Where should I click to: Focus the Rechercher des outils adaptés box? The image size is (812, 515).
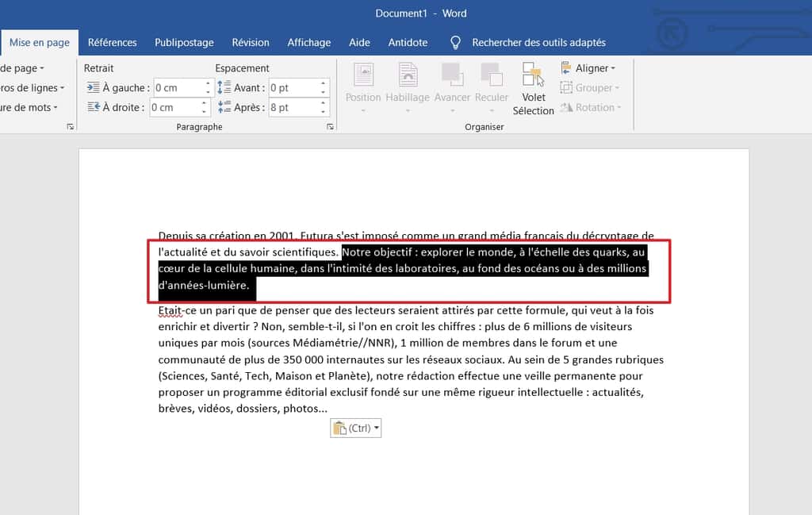[538, 43]
